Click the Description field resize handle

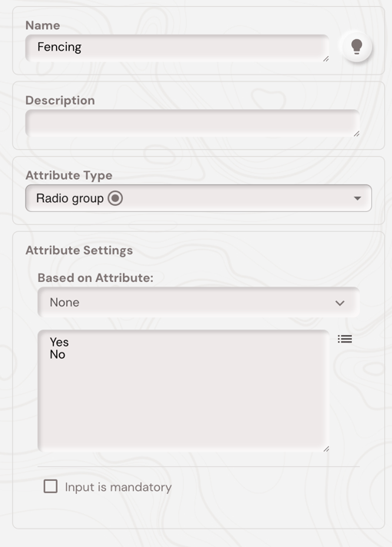[x=357, y=134]
